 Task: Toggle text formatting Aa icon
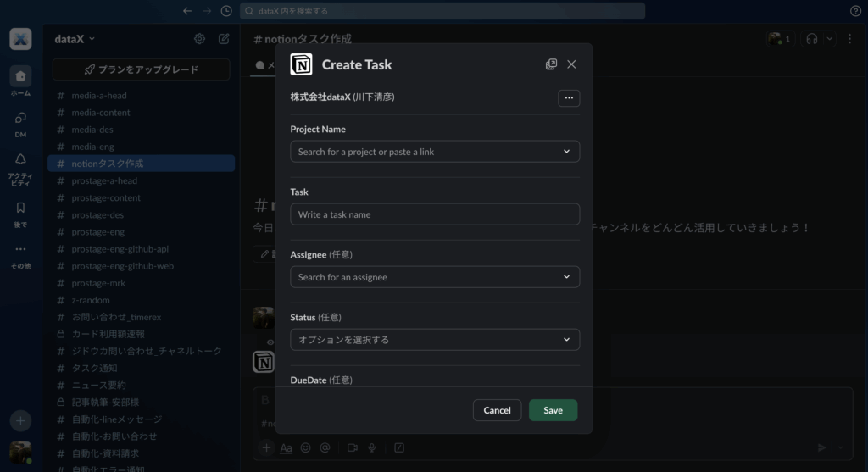(x=286, y=448)
